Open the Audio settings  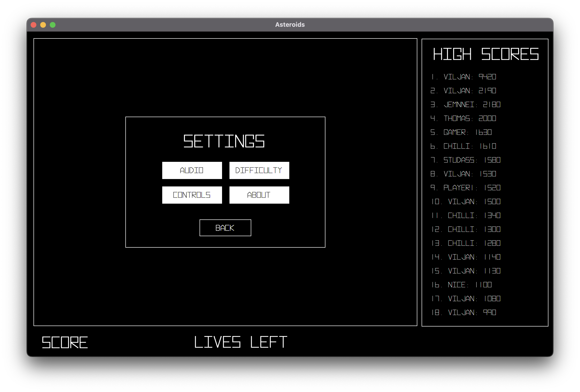192,170
